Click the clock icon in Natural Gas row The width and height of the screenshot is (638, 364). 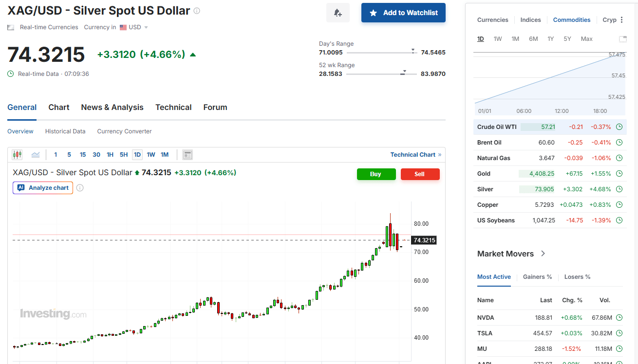click(619, 158)
